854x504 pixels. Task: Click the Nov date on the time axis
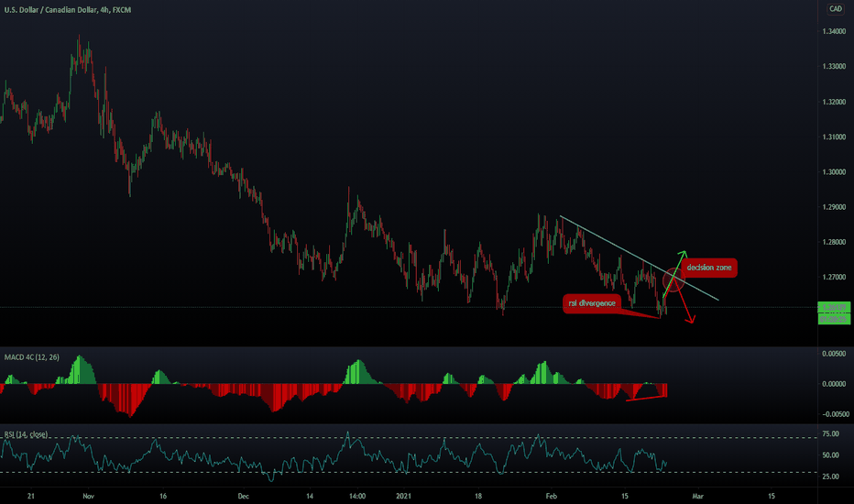pos(88,496)
